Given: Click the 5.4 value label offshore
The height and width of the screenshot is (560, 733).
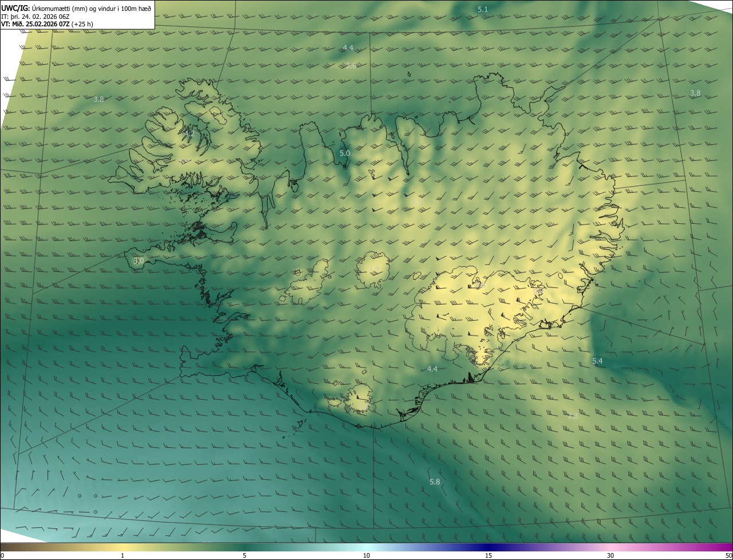Looking at the screenshot, I should 597,361.
